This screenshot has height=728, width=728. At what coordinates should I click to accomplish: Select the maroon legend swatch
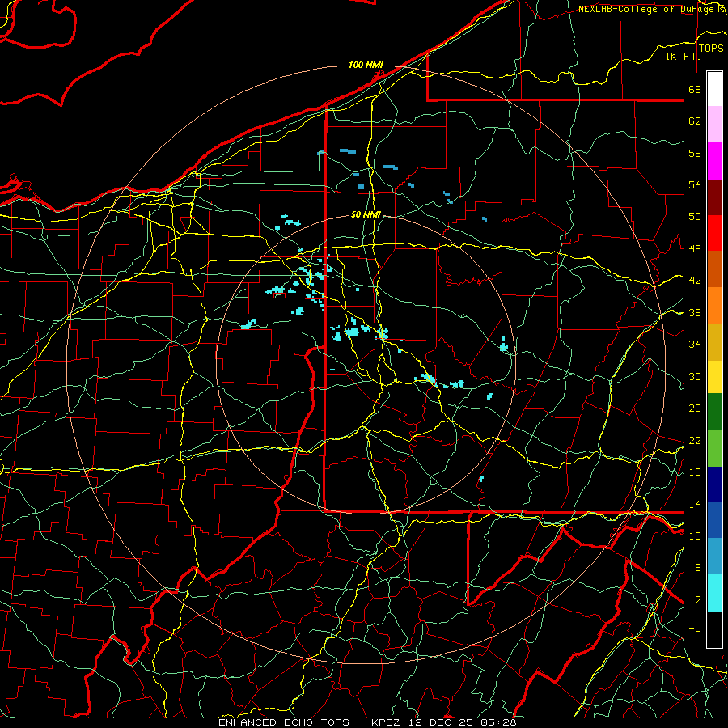click(714, 197)
